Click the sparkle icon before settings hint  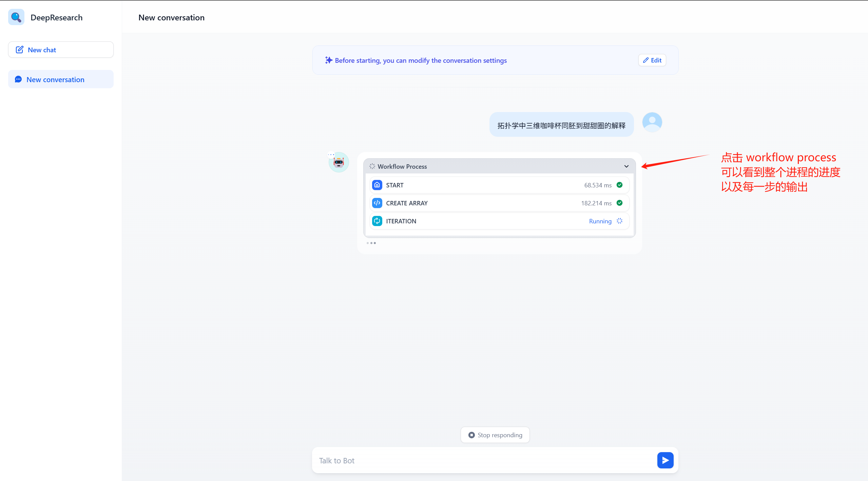[328, 60]
